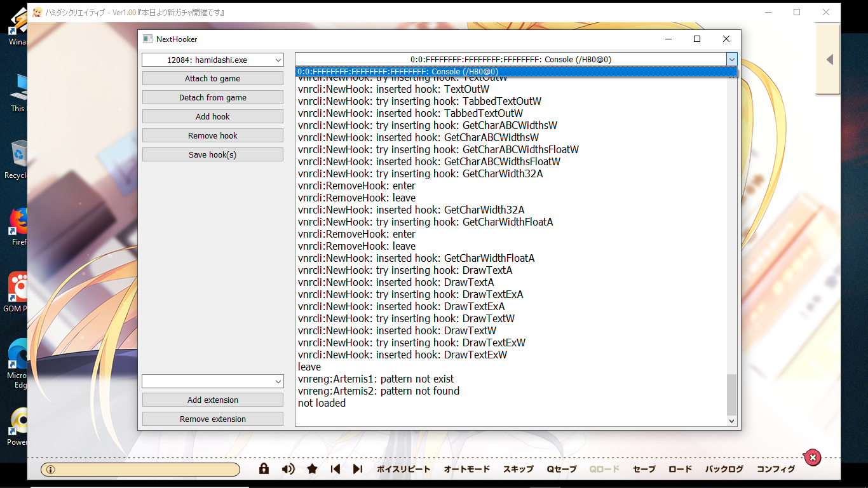Click the Remove extension button
868x488 pixels.
[213, 419]
